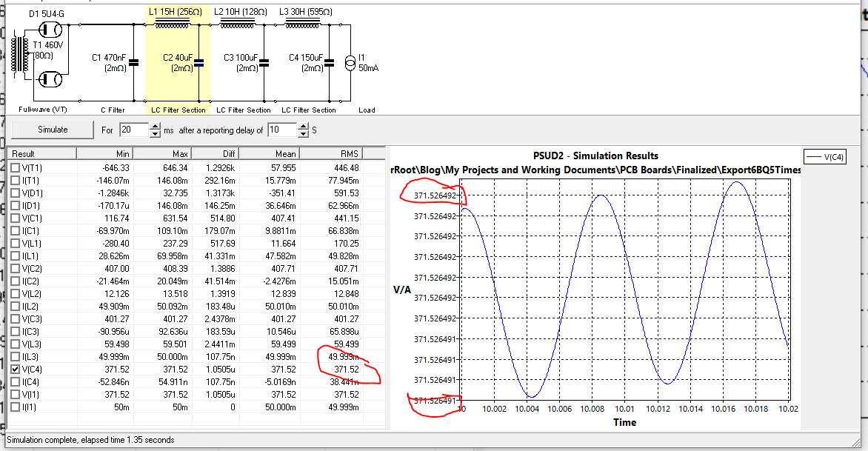
Task: Enable the I(I1) result checkbox
Action: [x=15, y=407]
